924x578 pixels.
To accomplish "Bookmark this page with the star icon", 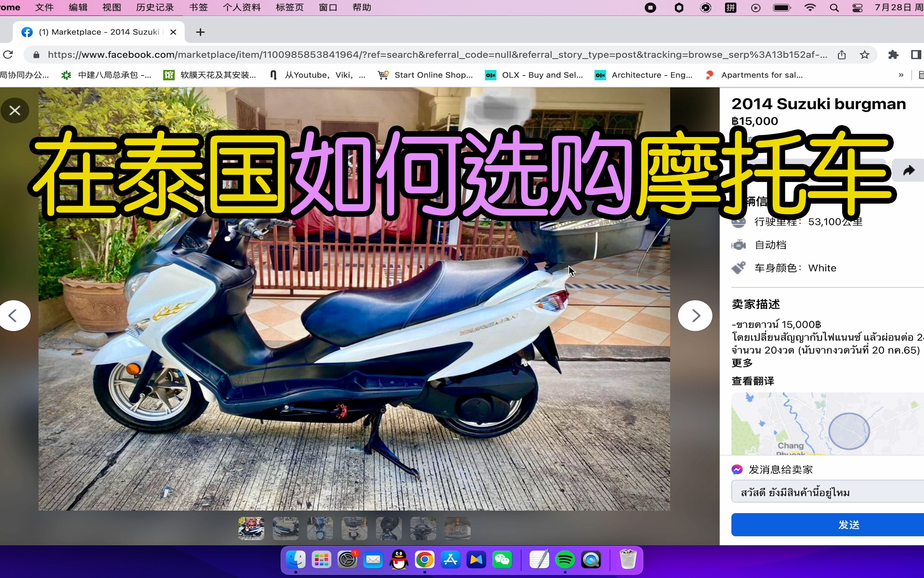I will 864,55.
